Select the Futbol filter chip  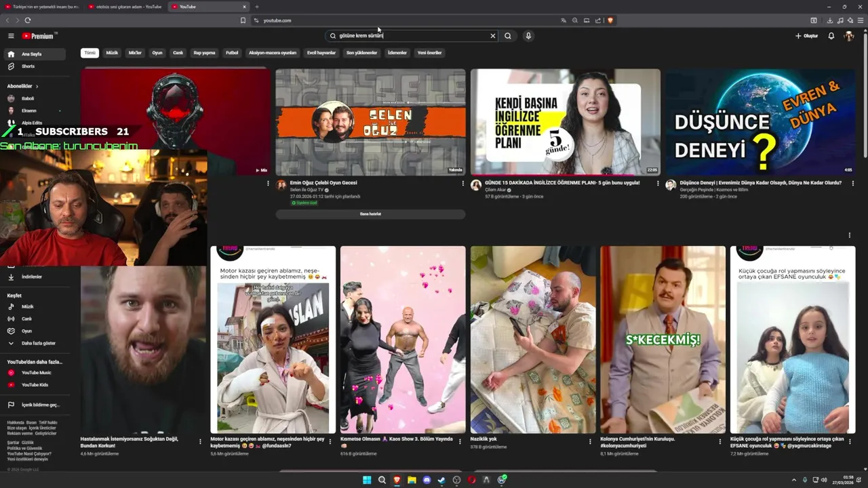coord(232,53)
